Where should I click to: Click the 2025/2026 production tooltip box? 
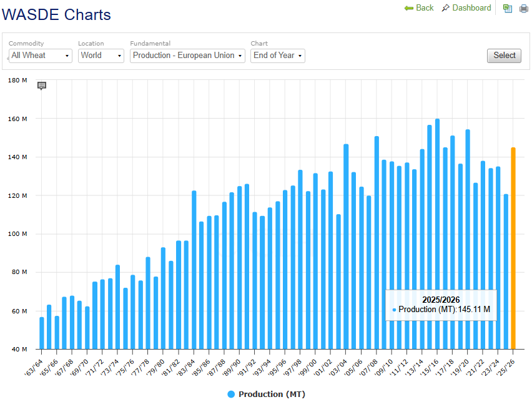click(x=441, y=305)
